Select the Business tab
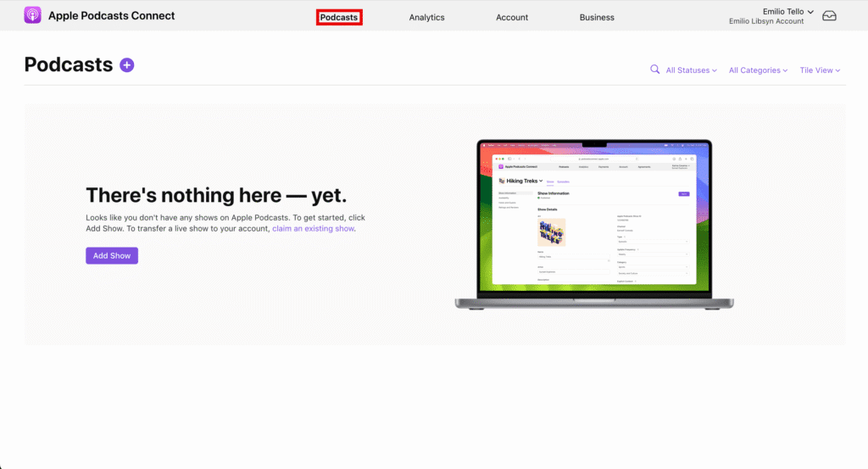Screen dimensions: 868x469 pos(597,17)
